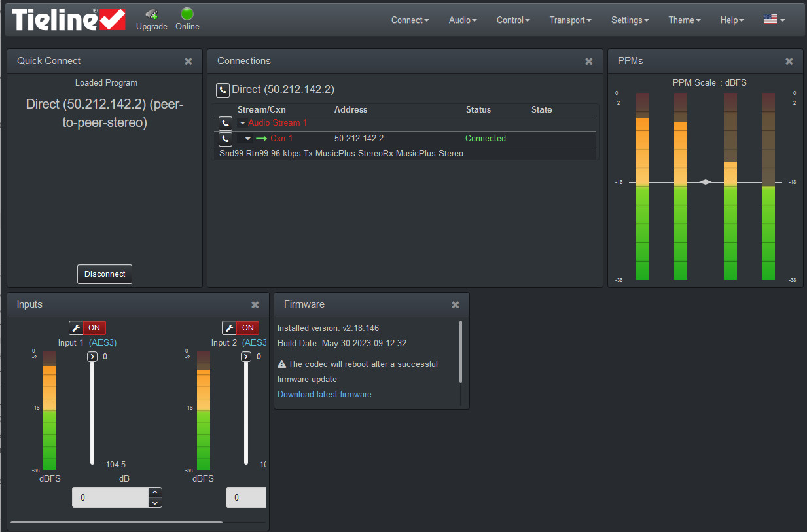Click Input 1 (AES3) label
The height and width of the screenshot is (532, 807).
tap(87, 342)
